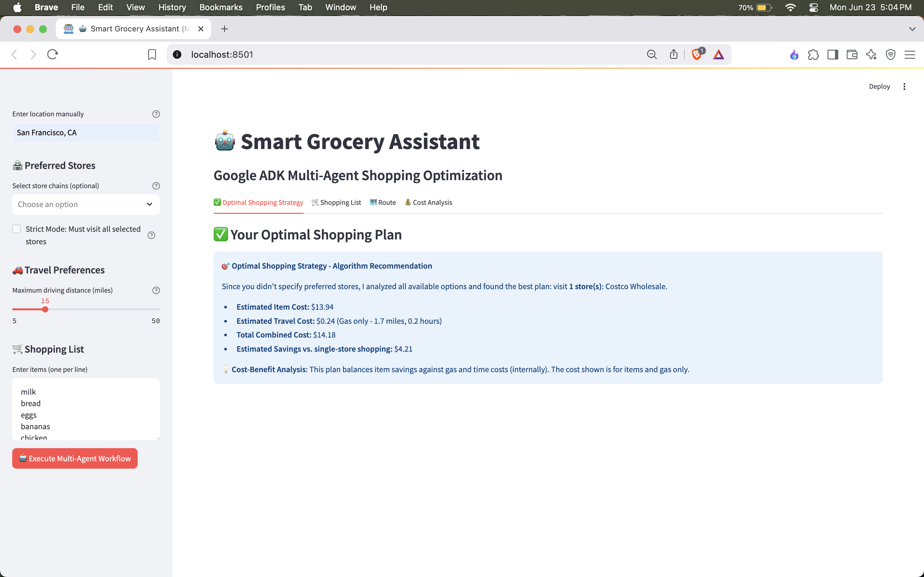Click Execute Multi-Agent Workflow button
924x577 pixels.
click(x=75, y=458)
